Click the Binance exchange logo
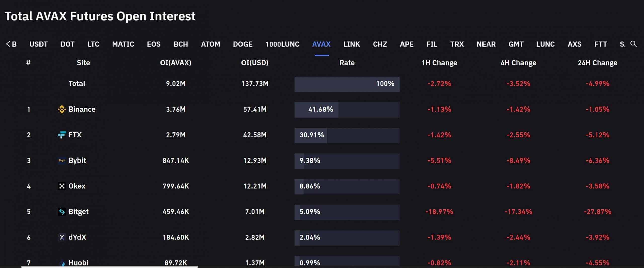Image resolution: width=644 pixels, height=268 pixels. pyautogui.click(x=62, y=109)
